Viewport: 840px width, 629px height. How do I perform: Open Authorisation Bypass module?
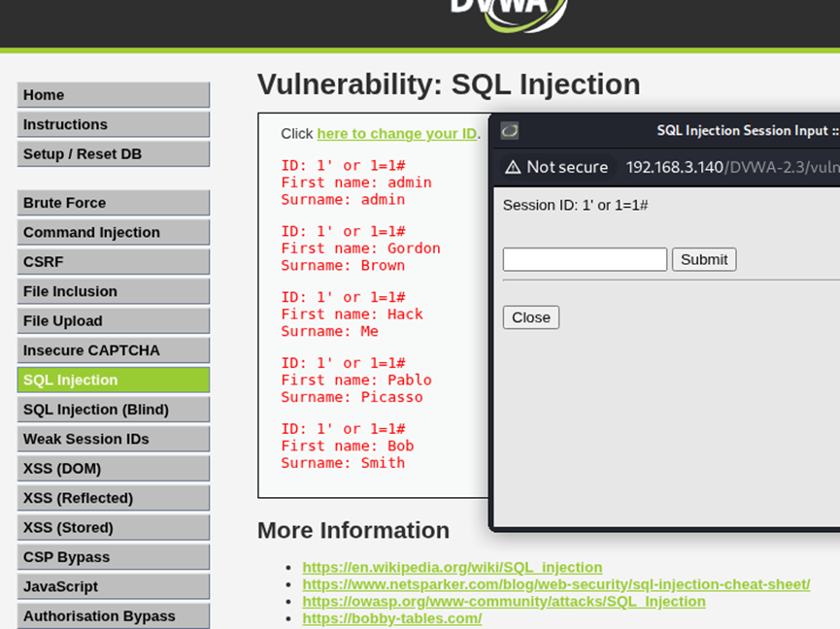114,615
